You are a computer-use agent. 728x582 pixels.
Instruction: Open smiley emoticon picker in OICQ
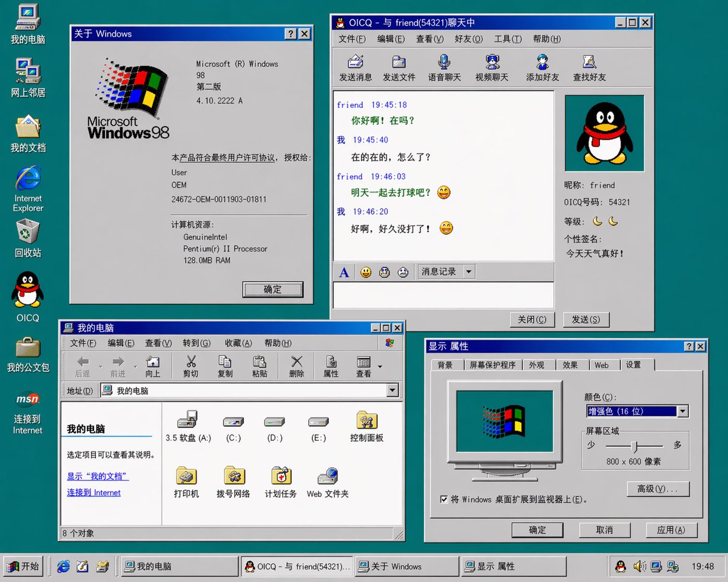tap(366, 272)
